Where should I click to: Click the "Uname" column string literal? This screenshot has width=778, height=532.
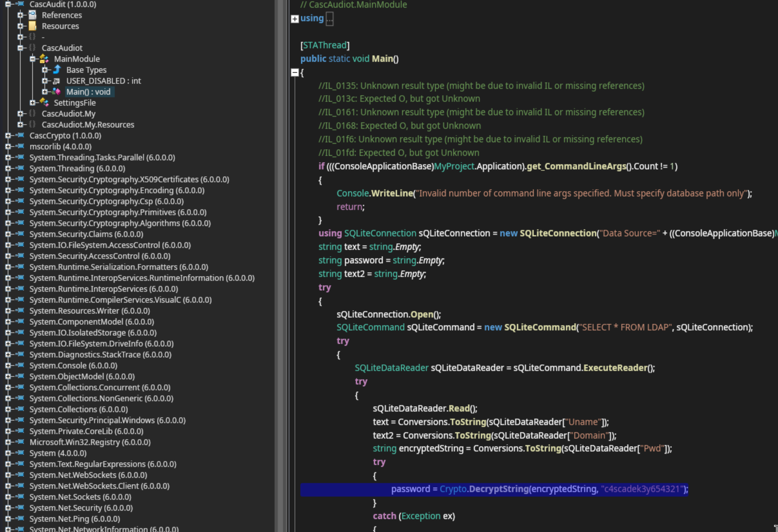coord(583,422)
